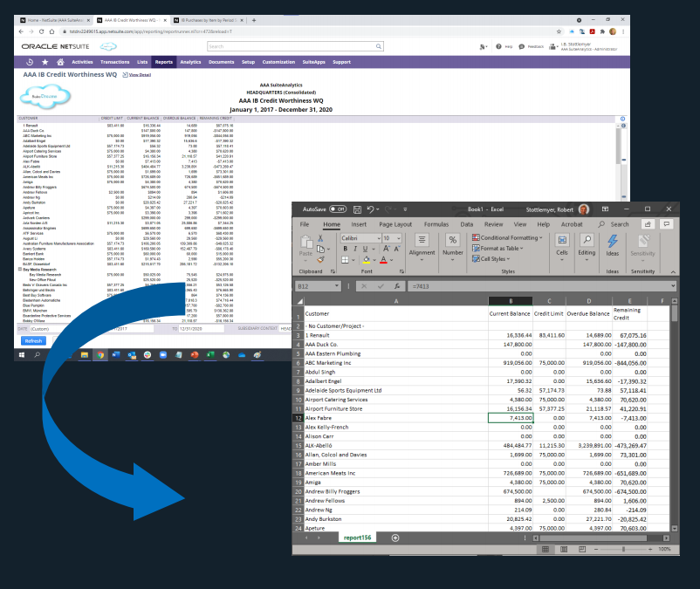Toggle the AutoSave switch in Excel
The height and width of the screenshot is (589, 700).
click(x=338, y=209)
